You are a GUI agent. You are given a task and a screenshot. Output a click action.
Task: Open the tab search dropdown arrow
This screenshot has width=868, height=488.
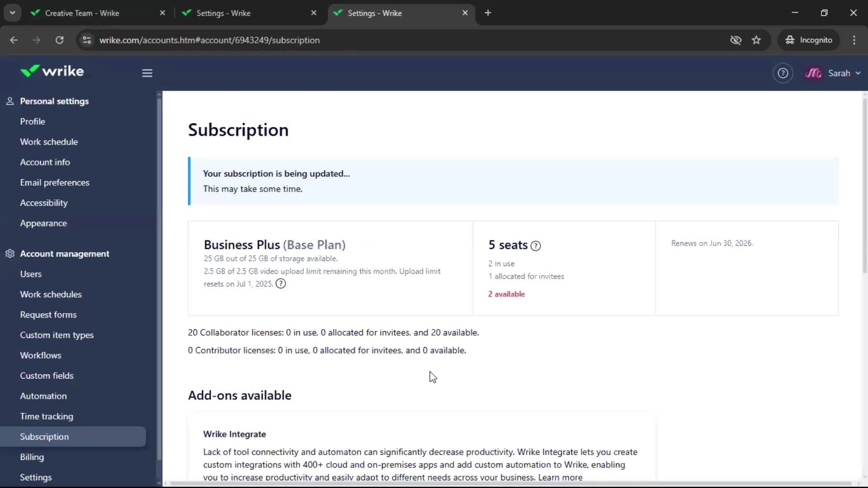pos(12,13)
